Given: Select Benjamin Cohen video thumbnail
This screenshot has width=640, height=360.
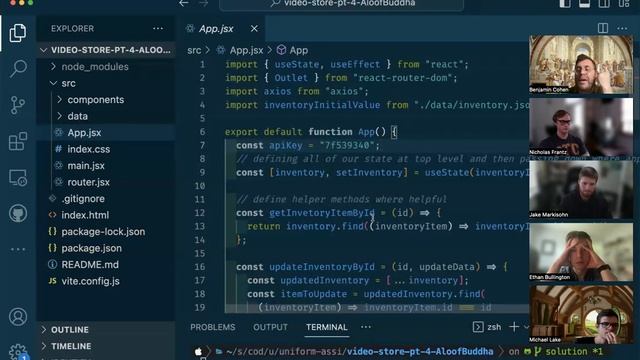Looking at the screenshot, I should point(581,64).
